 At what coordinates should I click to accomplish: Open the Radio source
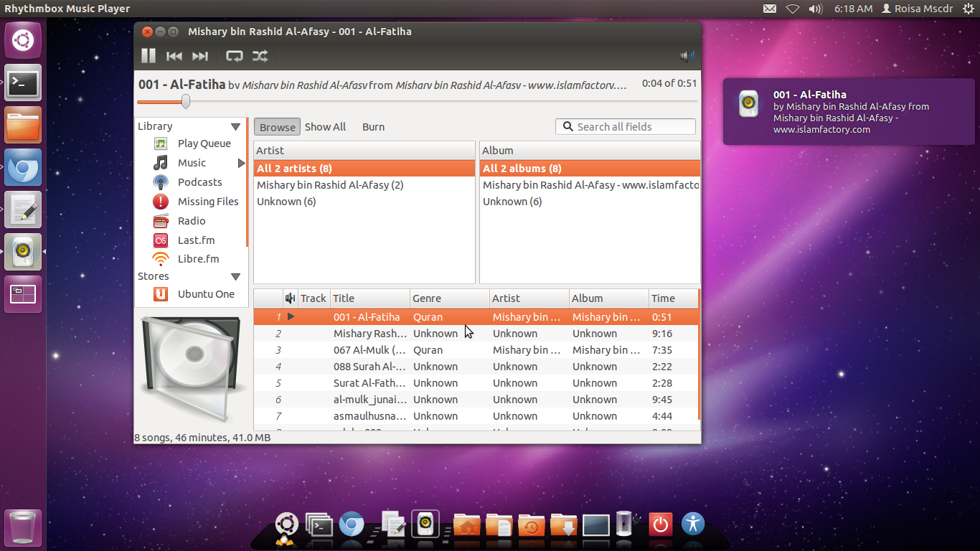click(x=192, y=221)
